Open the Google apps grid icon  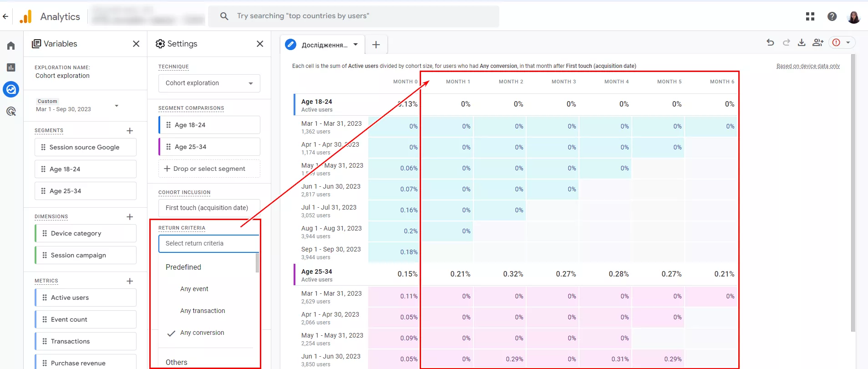[x=810, y=16]
